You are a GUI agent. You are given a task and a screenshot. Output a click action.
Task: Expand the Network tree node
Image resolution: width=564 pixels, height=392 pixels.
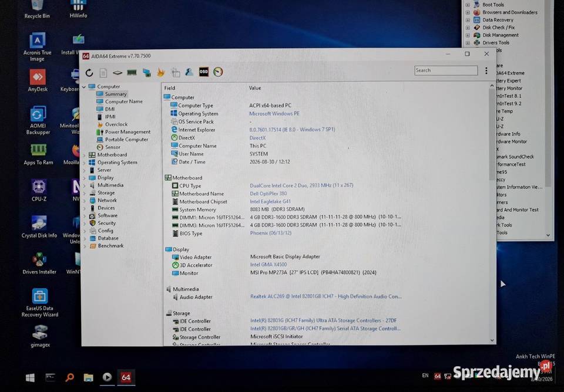point(84,201)
